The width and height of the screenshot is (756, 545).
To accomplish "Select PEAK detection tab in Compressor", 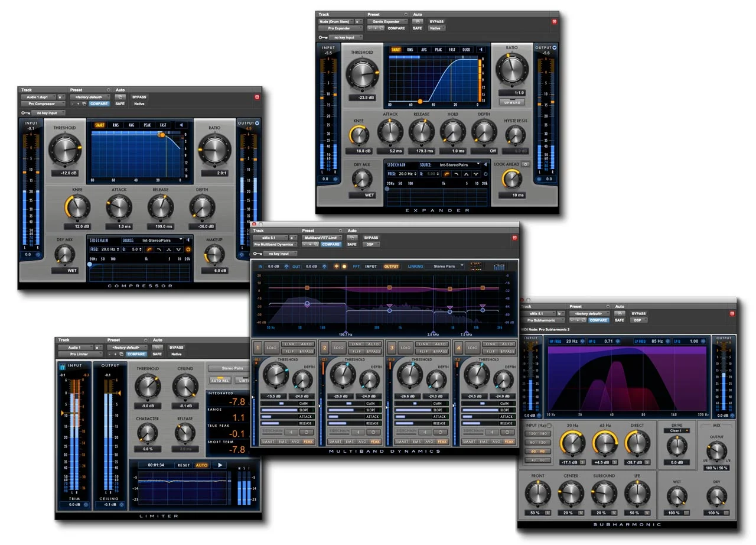I will tap(148, 125).
